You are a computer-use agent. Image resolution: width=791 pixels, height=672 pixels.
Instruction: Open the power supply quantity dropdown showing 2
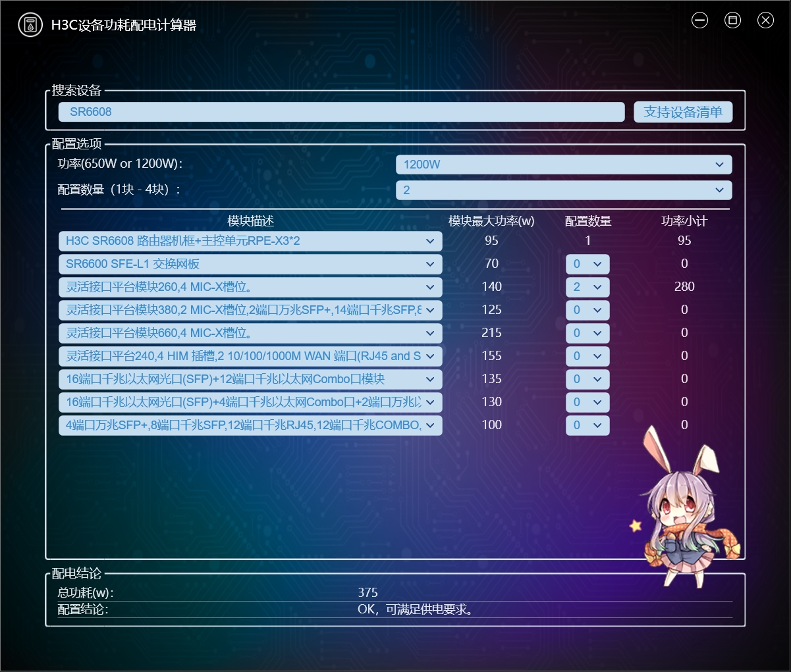564,190
